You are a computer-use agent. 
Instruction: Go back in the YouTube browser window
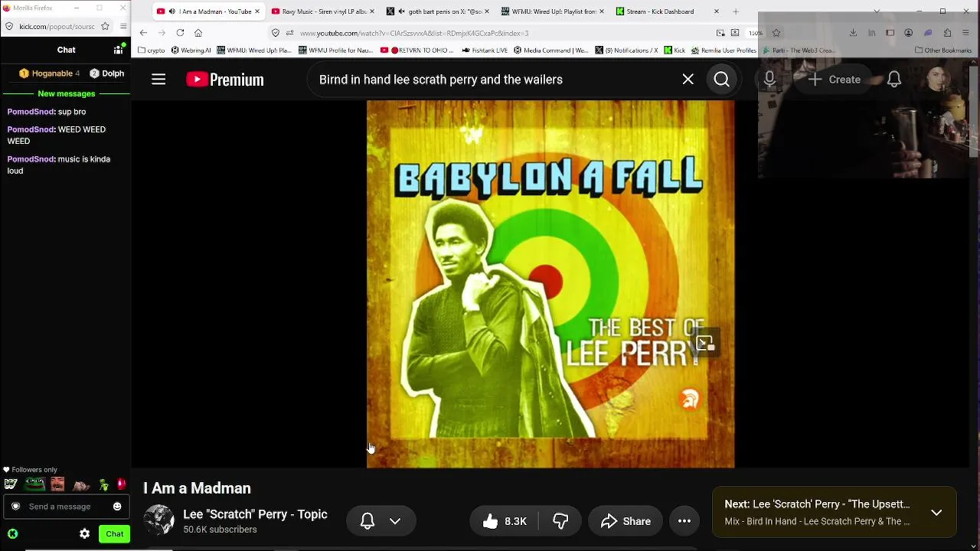click(x=143, y=33)
